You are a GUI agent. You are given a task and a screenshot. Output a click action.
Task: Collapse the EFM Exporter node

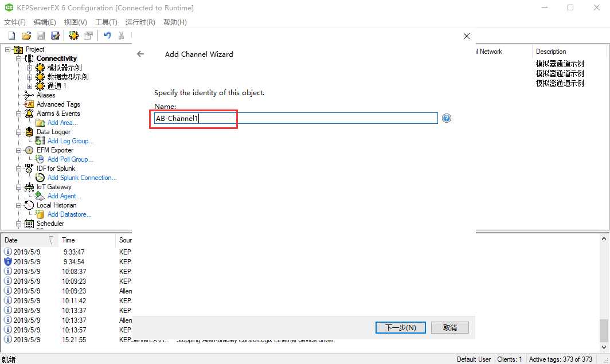pyautogui.click(x=18, y=150)
